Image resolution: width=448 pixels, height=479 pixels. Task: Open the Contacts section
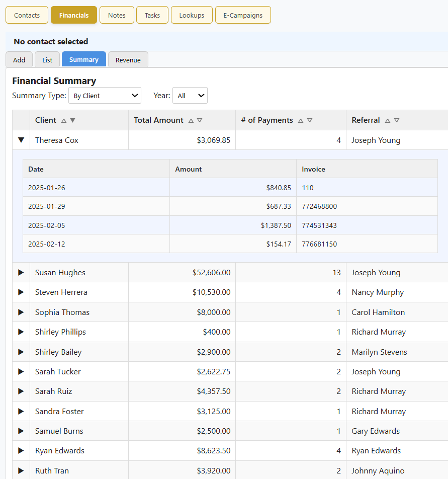click(27, 15)
